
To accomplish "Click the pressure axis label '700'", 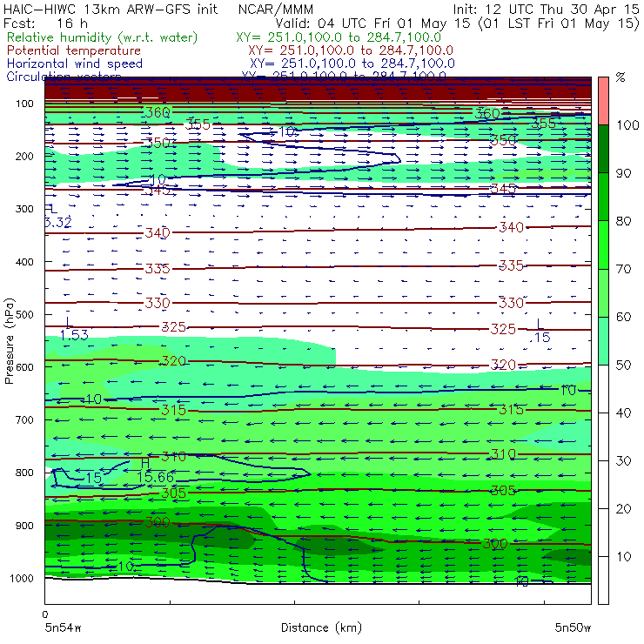I will [x=24, y=419].
